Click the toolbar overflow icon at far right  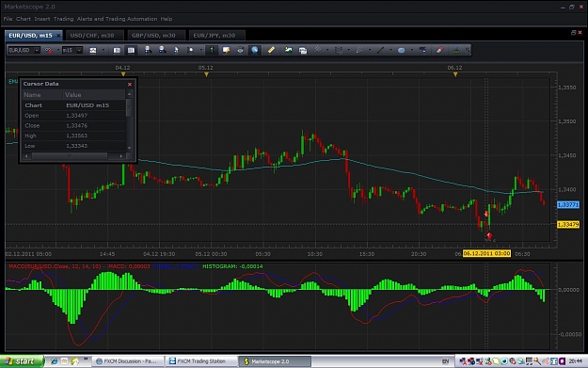point(468,50)
